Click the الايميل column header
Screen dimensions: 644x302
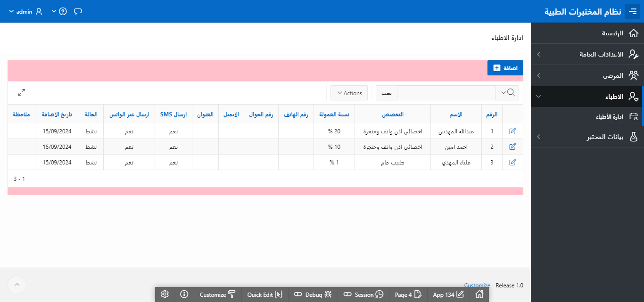pyautogui.click(x=231, y=114)
